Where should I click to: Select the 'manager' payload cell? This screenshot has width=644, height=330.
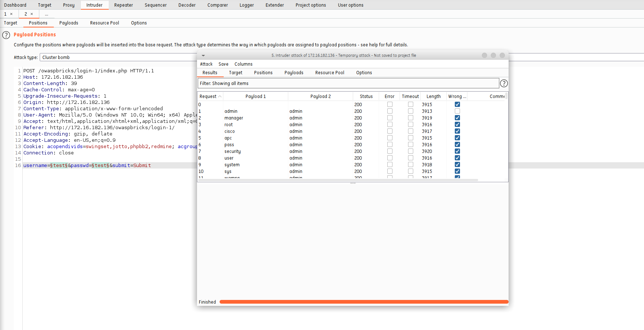(x=234, y=118)
